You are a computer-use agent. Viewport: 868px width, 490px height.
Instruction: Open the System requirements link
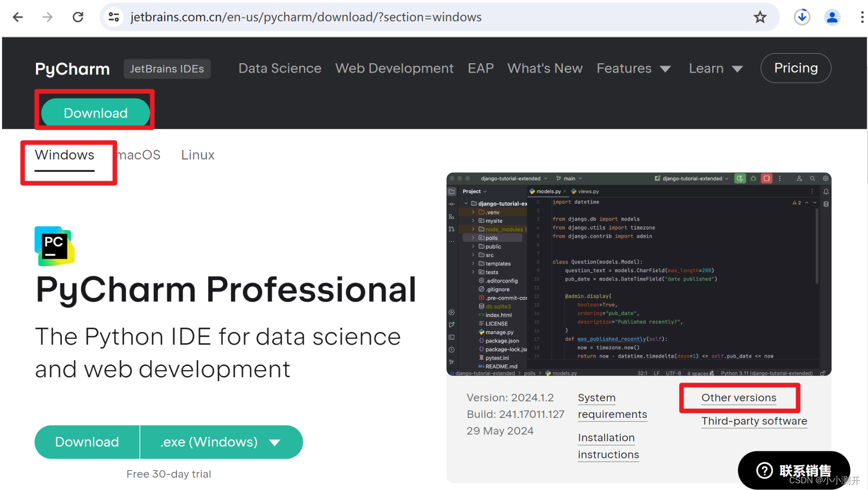click(x=612, y=406)
